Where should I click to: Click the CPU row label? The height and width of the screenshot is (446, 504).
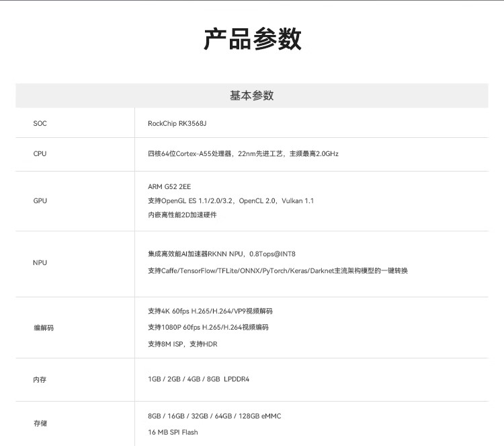pyautogui.click(x=40, y=154)
